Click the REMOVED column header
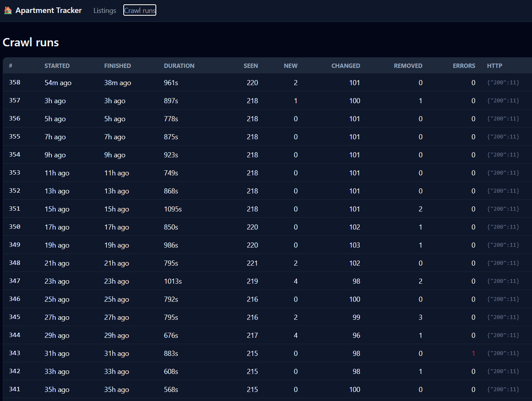The width and height of the screenshot is (532, 401). [408, 66]
